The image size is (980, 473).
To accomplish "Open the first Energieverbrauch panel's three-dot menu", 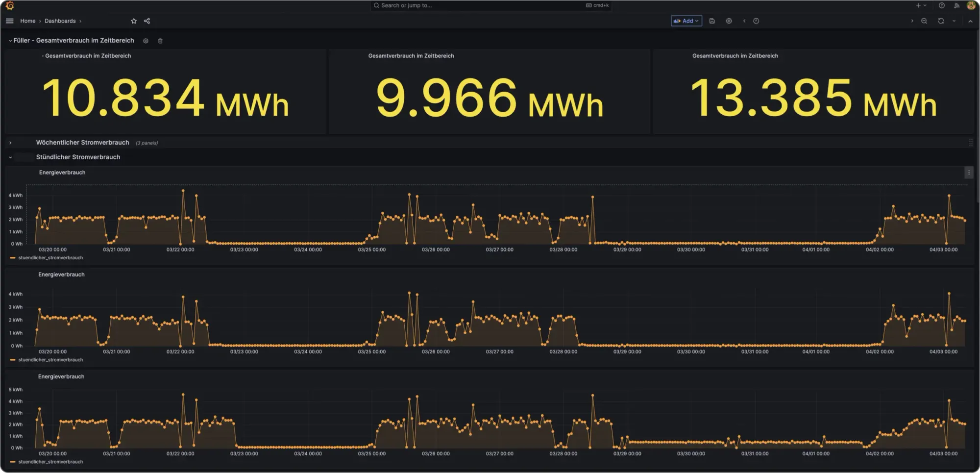I will tap(969, 173).
